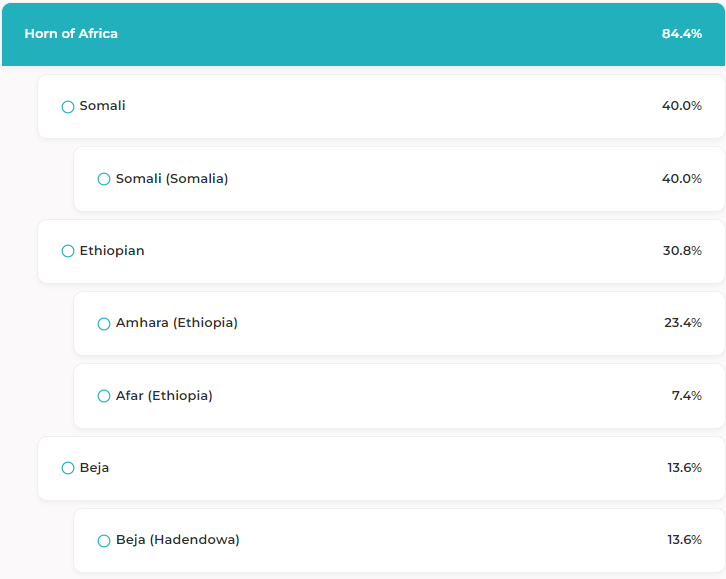The image size is (726, 579).
Task: Click the 84.4% total in header
Action: coord(681,34)
